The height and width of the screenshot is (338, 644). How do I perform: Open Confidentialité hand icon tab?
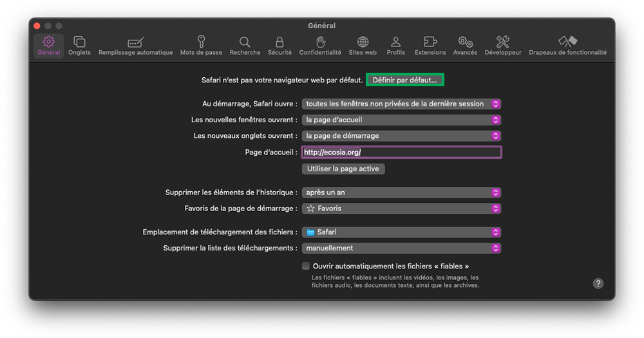320,46
